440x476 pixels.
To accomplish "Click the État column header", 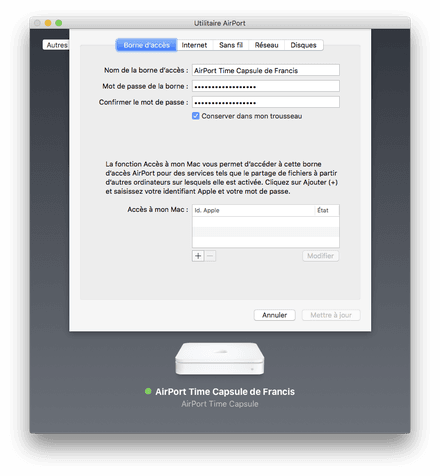I will pos(327,210).
